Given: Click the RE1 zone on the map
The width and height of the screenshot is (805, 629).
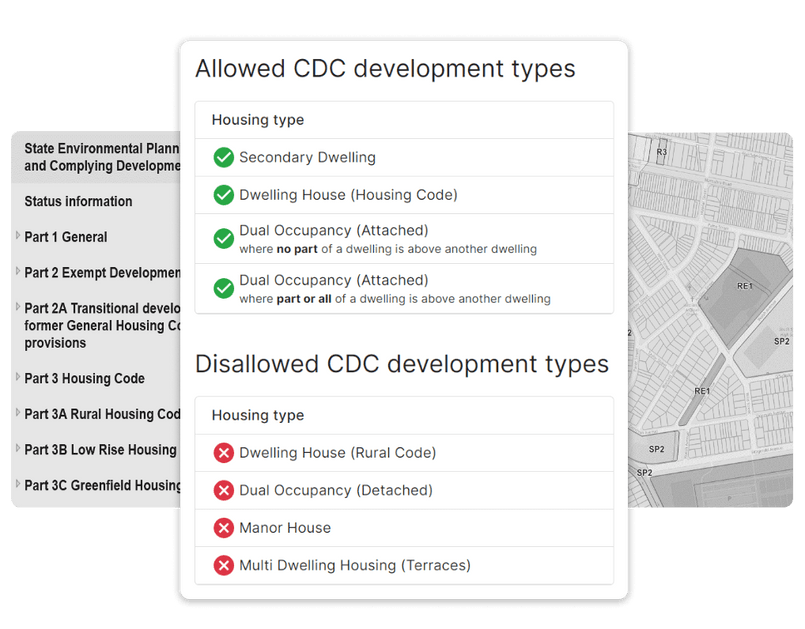Looking at the screenshot, I should click(x=744, y=287).
